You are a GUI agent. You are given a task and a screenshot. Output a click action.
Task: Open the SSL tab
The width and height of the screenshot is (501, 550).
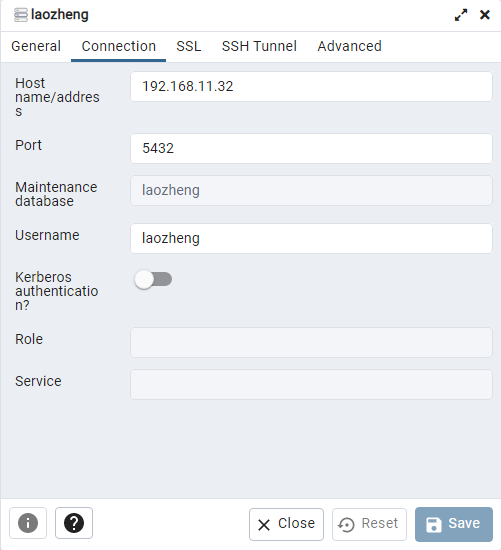pos(189,46)
